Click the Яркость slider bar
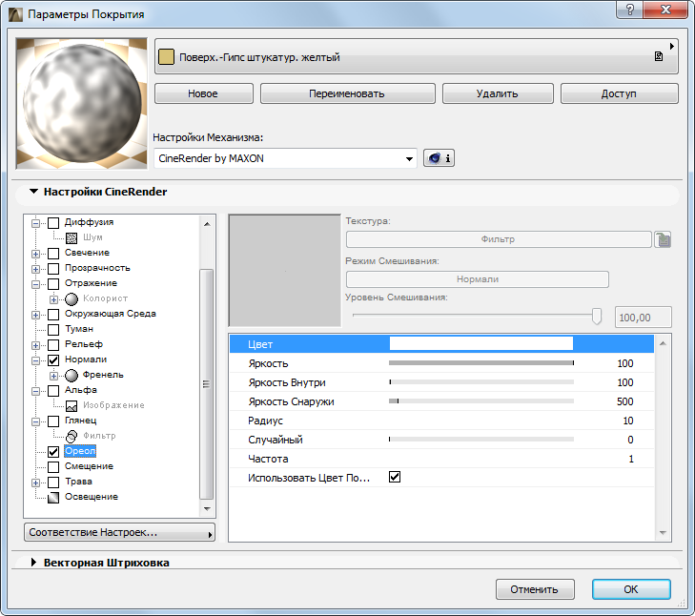 pos(481,362)
